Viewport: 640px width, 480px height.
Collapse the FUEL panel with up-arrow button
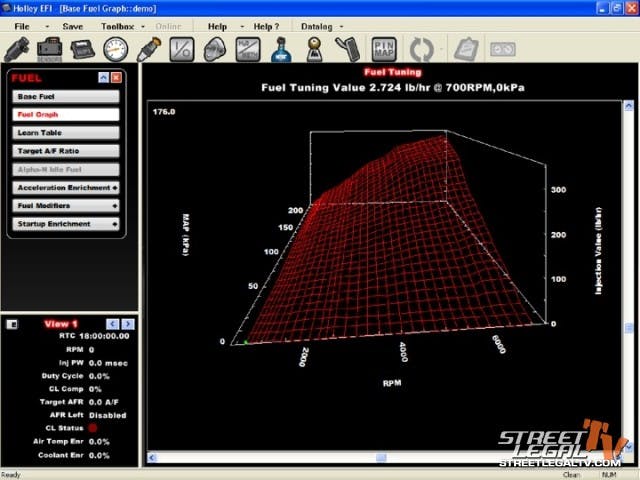103,77
